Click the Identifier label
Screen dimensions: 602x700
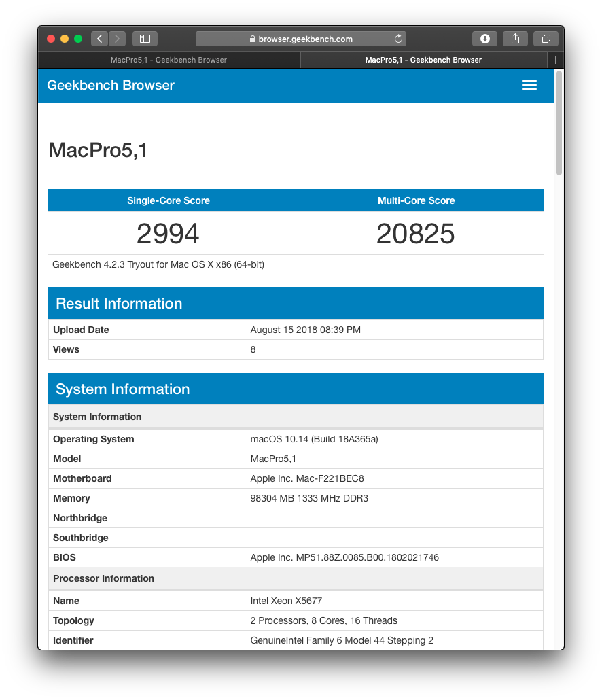pyautogui.click(x=73, y=640)
